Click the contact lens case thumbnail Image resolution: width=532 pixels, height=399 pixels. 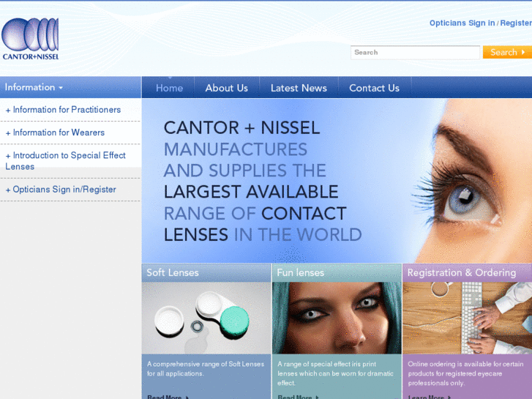[x=206, y=318]
